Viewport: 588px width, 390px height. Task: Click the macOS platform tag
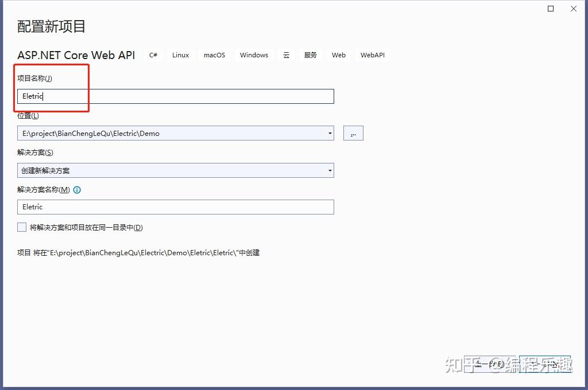(214, 54)
